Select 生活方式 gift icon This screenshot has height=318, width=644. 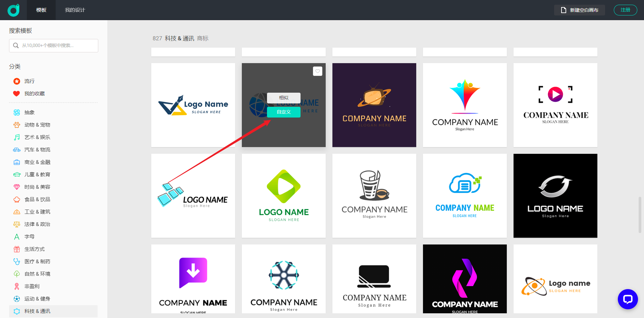pyautogui.click(x=17, y=249)
